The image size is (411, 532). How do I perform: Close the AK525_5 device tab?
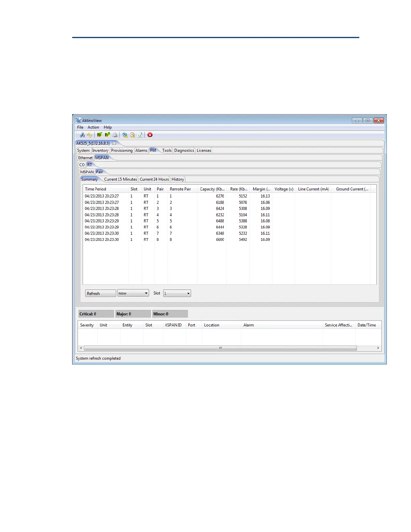click(114, 143)
